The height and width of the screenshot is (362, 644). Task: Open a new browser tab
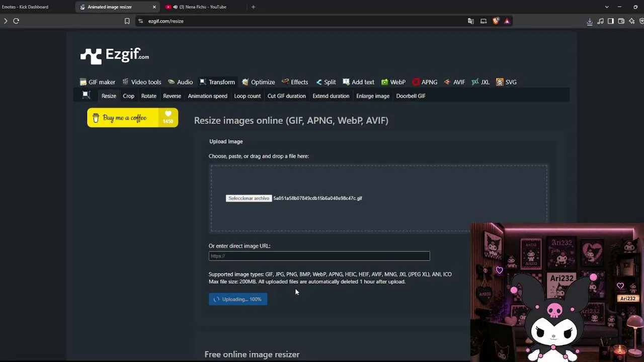(253, 7)
